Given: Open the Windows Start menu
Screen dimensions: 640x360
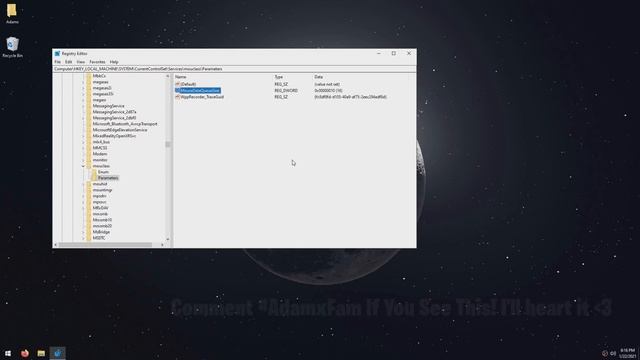Looking at the screenshot, I should 8,353.
